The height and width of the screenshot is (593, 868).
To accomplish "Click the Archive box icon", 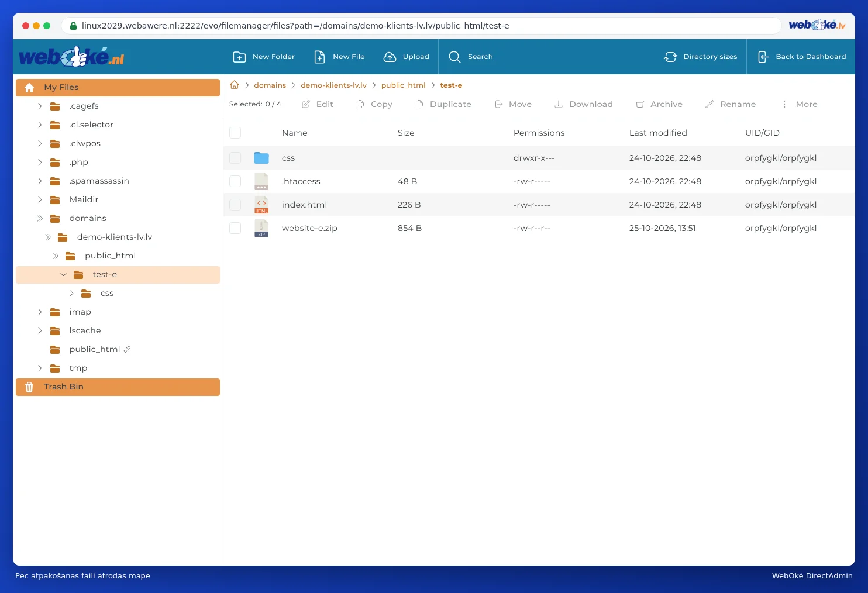I will point(640,104).
